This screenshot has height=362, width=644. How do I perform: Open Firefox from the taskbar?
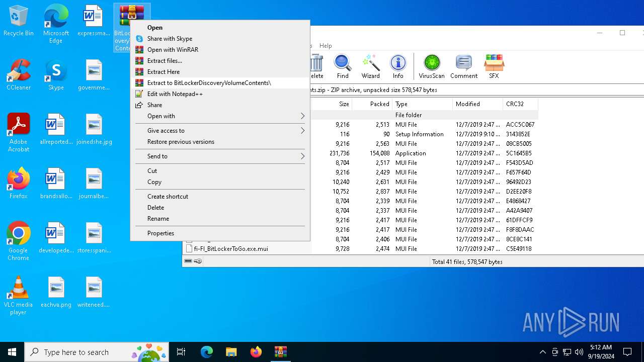(x=256, y=352)
